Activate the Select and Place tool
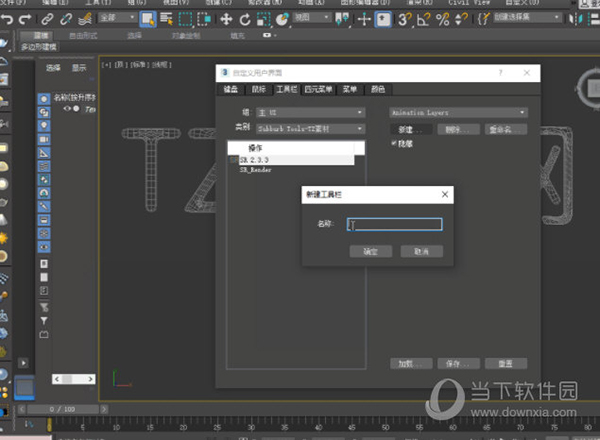 point(282,19)
